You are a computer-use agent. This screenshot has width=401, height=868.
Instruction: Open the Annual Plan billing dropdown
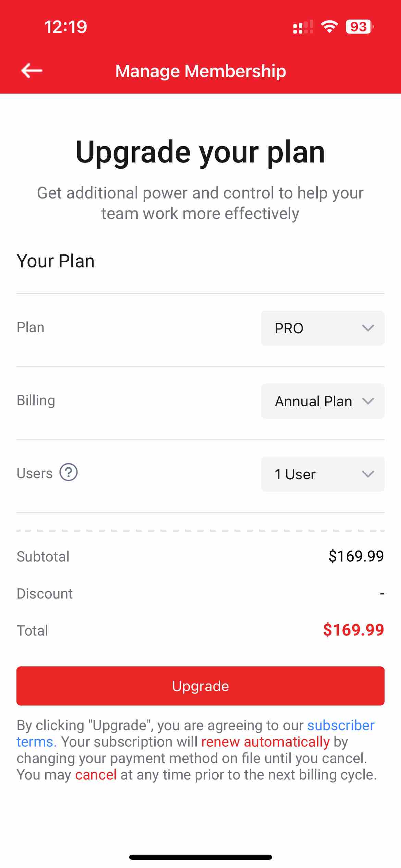[323, 401]
